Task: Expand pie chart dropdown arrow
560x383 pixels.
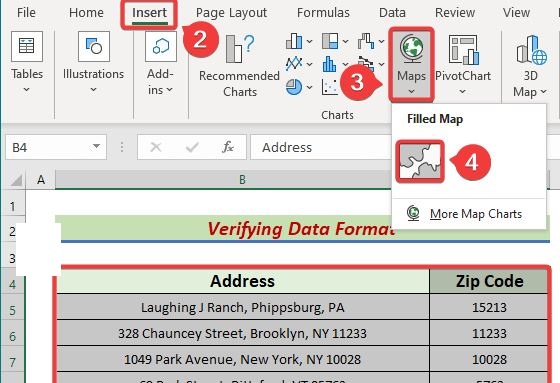Action: (309, 88)
